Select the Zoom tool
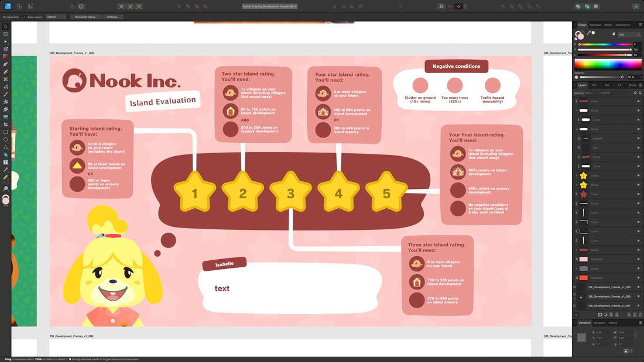The image size is (644, 362). click(5, 189)
